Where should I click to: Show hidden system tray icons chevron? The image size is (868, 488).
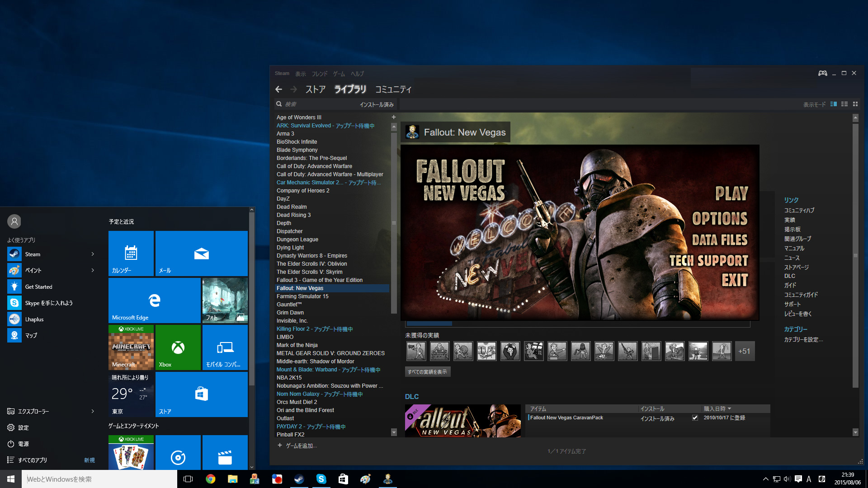765,479
